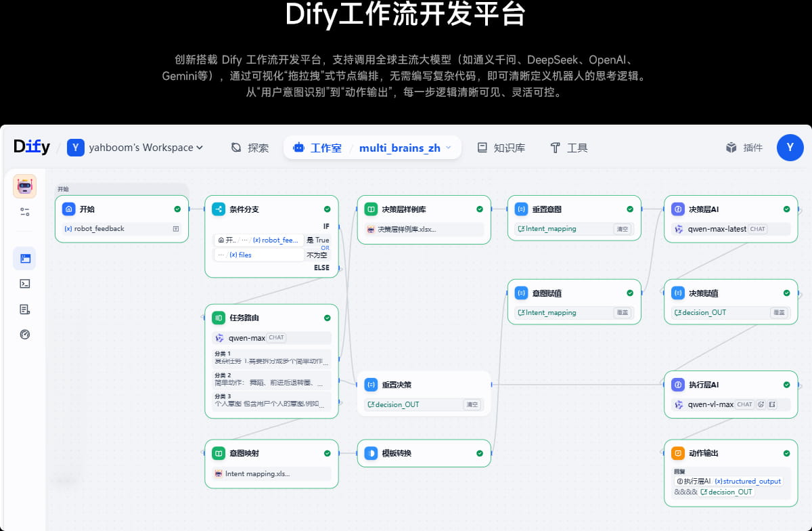Switch to the 探索 tab
Image resolution: width=812 pixels, height=531 pixels.
(250, 148)
